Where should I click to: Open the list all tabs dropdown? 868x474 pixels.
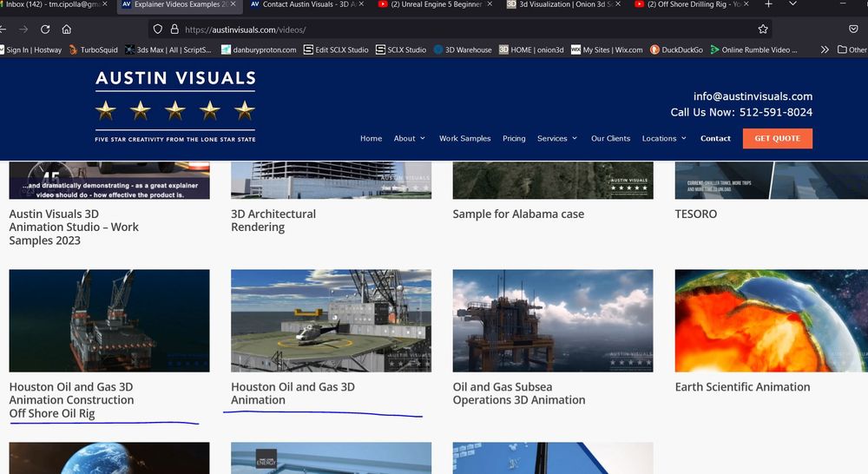click(792, 5)
